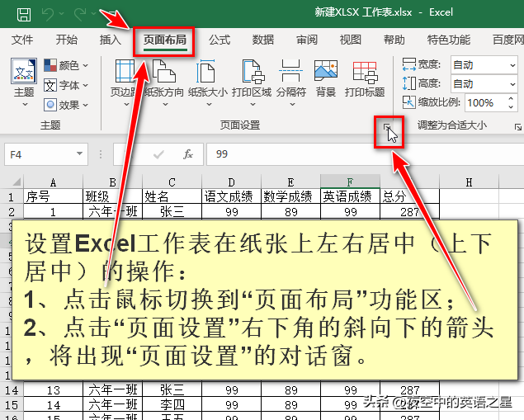The height and width of the screenshot is (420, 524).
Task: Click the 纸张方向 orientation icon
Action: (163, 71)
